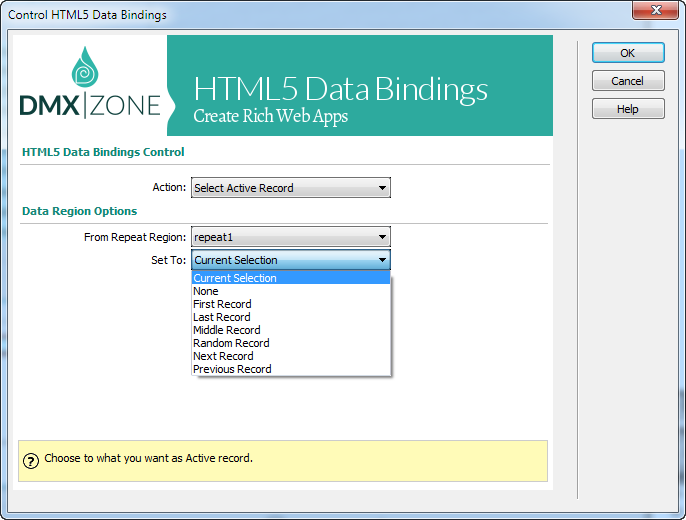Pick Random Record from the list
Screen dimensions: 686x520
point(291,343)
